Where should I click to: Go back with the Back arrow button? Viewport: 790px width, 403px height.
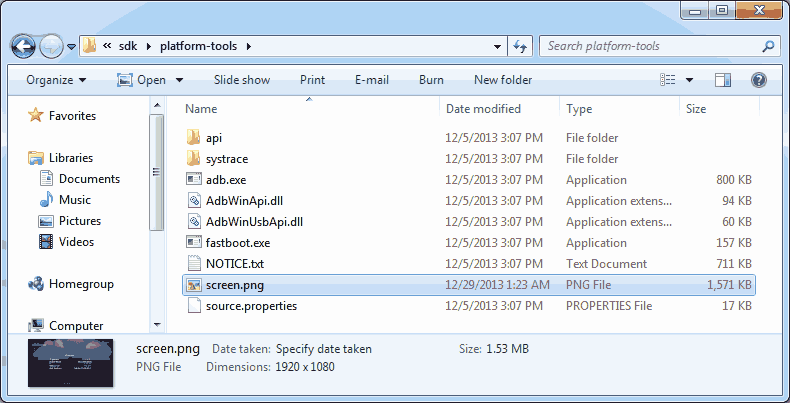[23, 47]
